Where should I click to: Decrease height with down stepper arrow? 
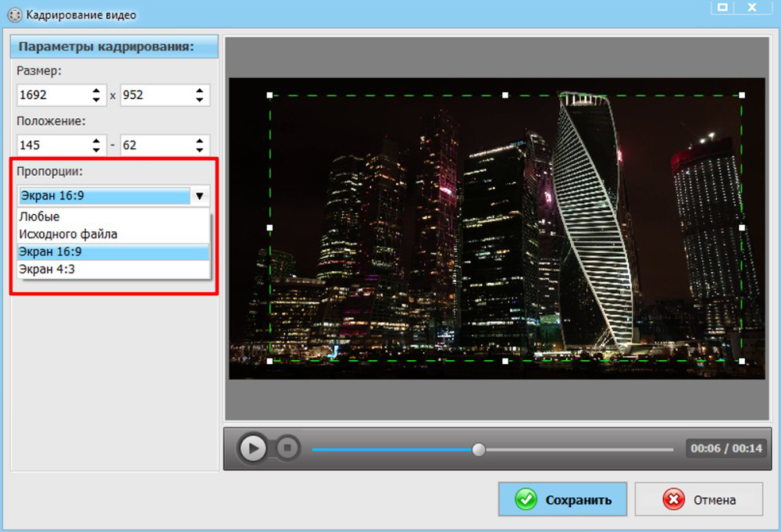pyautogui.click(x=199, y=101)
